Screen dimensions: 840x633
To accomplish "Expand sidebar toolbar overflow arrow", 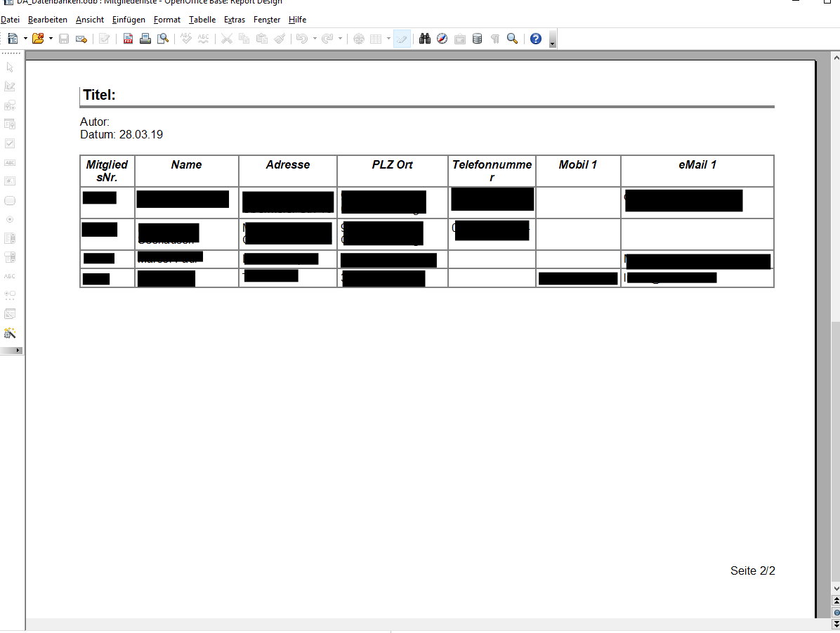I will tap(17, 350).
